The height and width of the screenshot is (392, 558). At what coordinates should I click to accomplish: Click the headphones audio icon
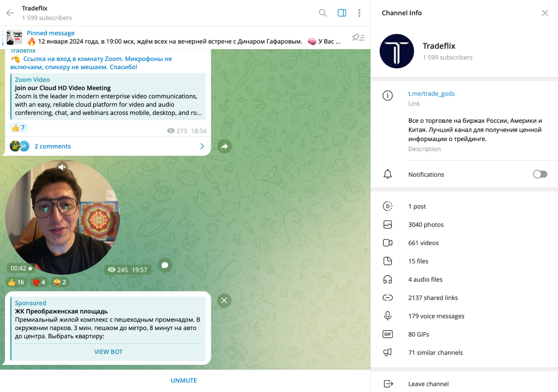(387, 280)
